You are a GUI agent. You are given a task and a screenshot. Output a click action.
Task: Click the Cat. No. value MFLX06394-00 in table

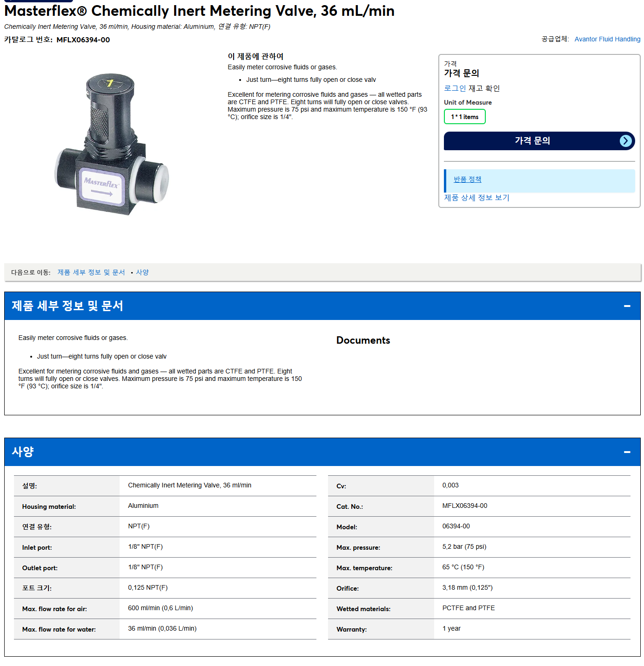pyautogui.click(x=465, y=506)
